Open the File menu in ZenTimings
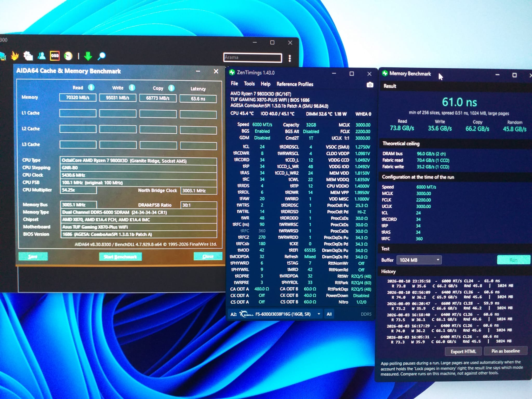Screen dimensions: 532x399 pos(234,83)
